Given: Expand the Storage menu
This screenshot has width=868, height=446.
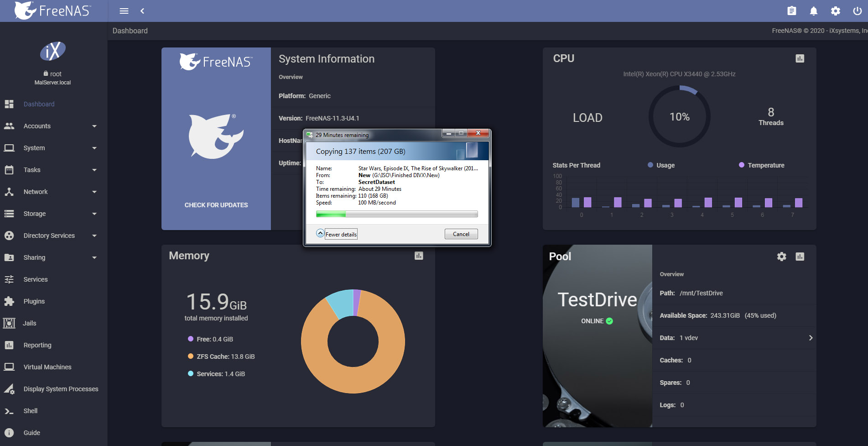Looking at the screenshot, I should click(x=50, y=214).
